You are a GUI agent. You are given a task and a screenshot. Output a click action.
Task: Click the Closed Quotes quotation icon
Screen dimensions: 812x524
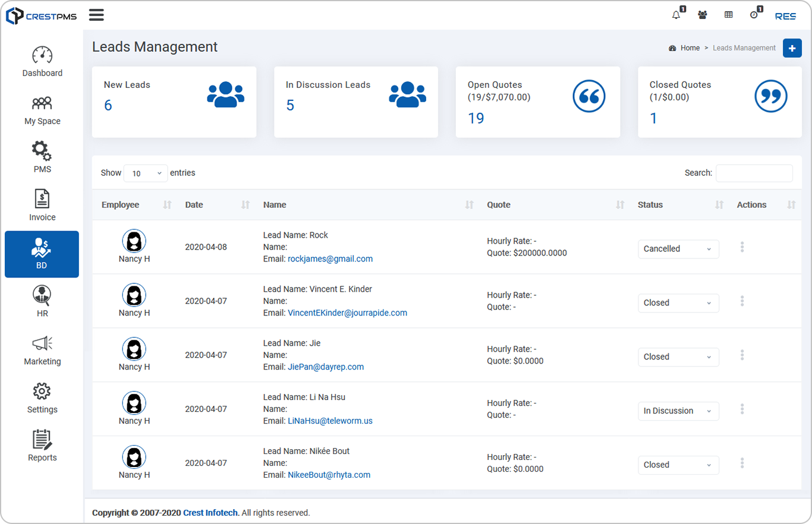coord(771,96)
